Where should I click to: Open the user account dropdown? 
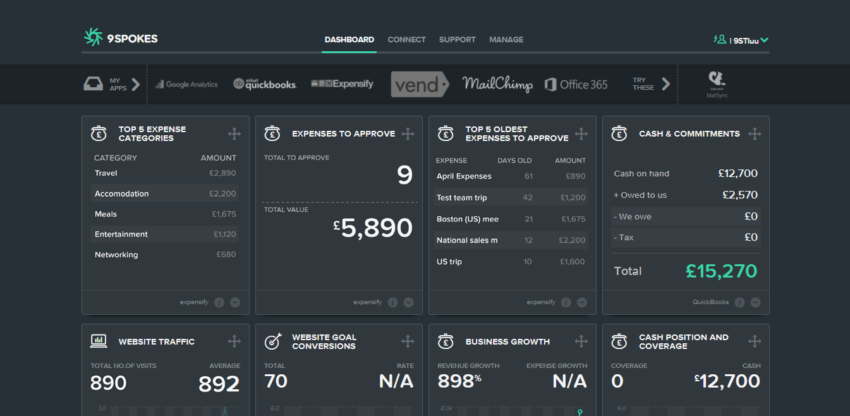coord(741,40)
